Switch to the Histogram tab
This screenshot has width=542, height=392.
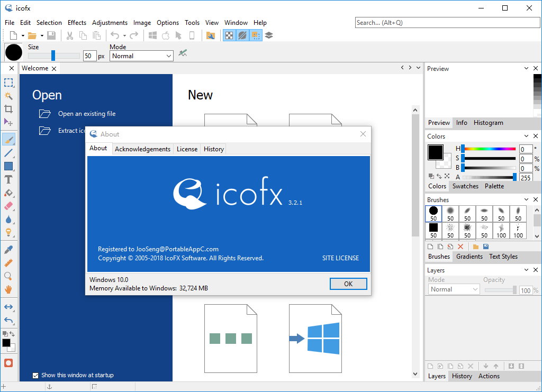(488, 123)
